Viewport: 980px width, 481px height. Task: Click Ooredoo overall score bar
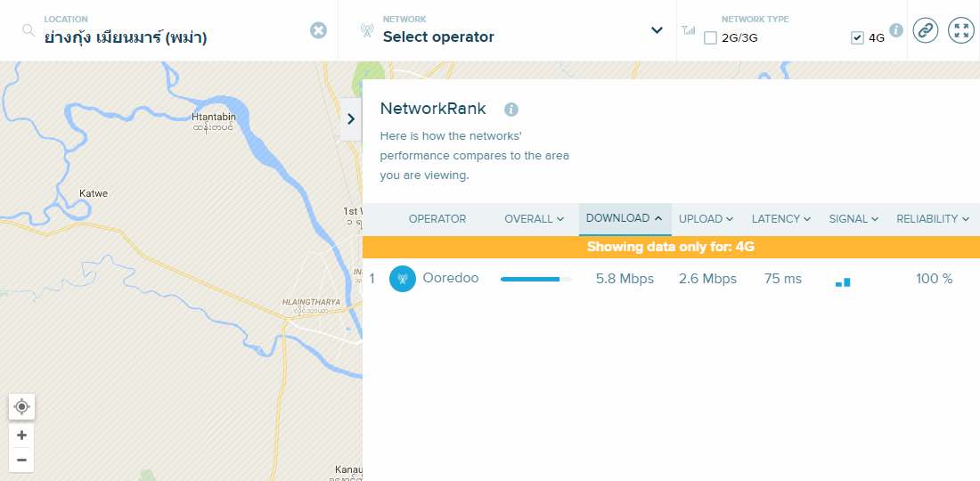coord(536,279)
